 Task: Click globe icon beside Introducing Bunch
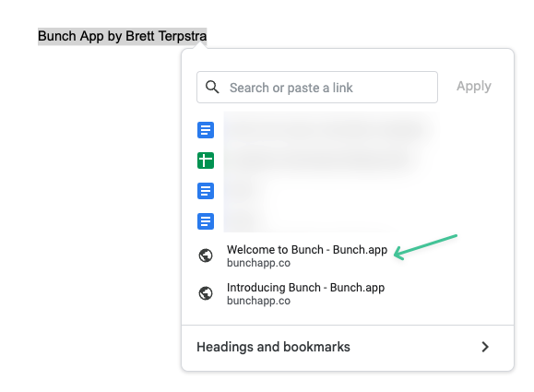click(206, 293)
